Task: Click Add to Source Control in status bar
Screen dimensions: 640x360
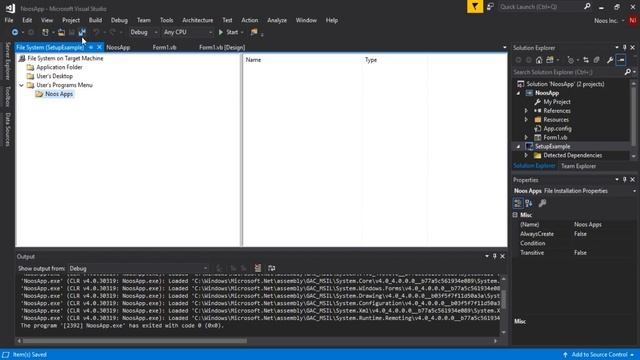Action: 599,355
